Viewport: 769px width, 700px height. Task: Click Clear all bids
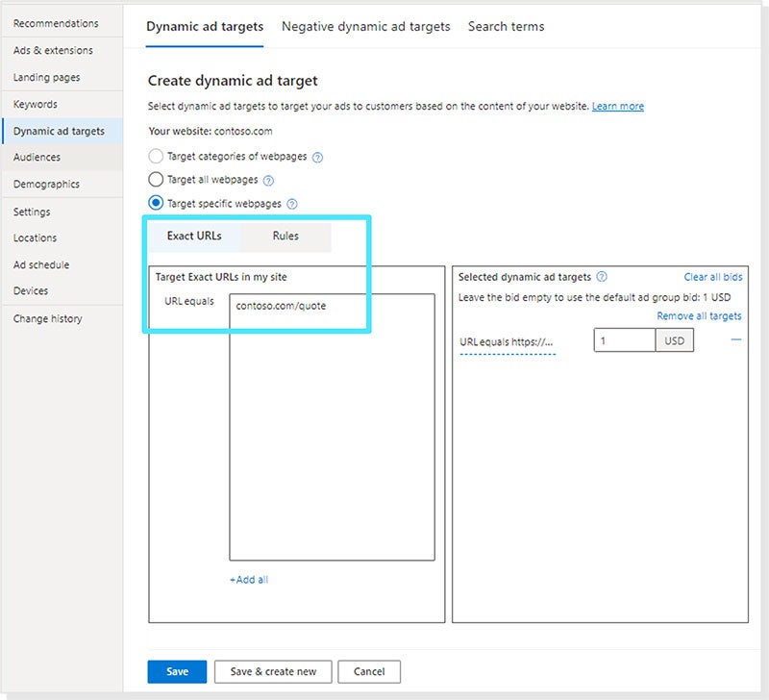pyautogui.click(x=713, y=277)
